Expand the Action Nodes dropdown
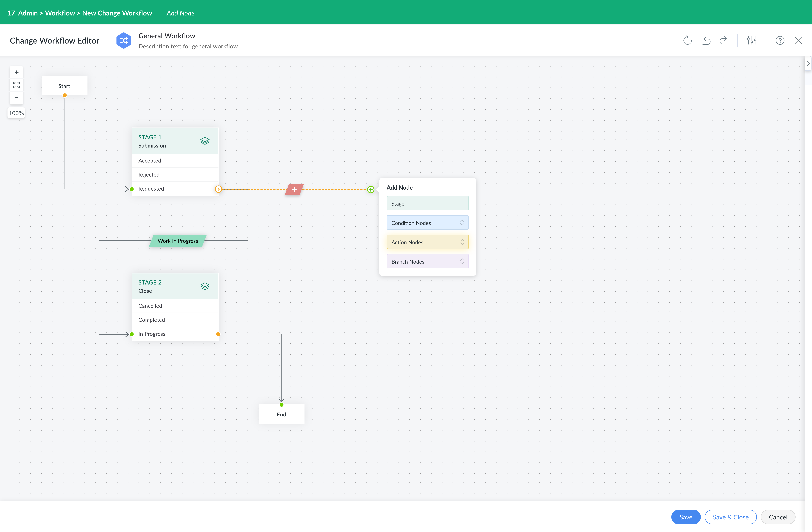Viewport: 812px width, 532px height. 428,242
